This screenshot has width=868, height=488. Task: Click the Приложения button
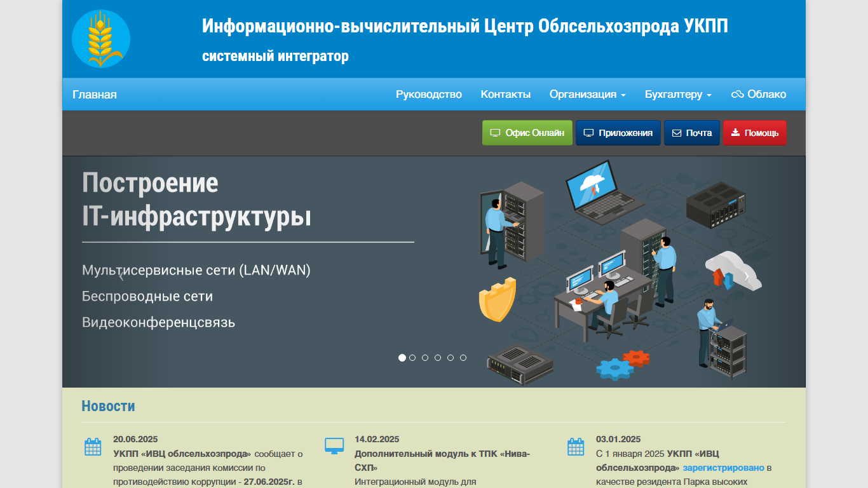(x=618, y=133)
